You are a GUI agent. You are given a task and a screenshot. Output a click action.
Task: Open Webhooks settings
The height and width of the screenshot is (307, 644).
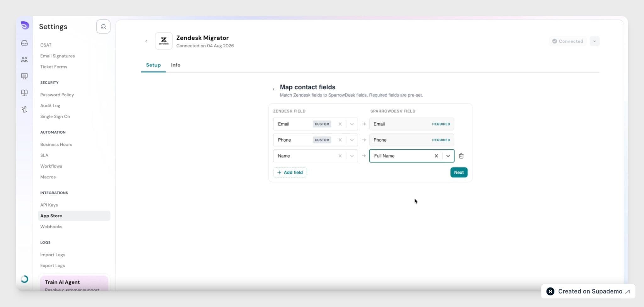[x=51, y=227]
